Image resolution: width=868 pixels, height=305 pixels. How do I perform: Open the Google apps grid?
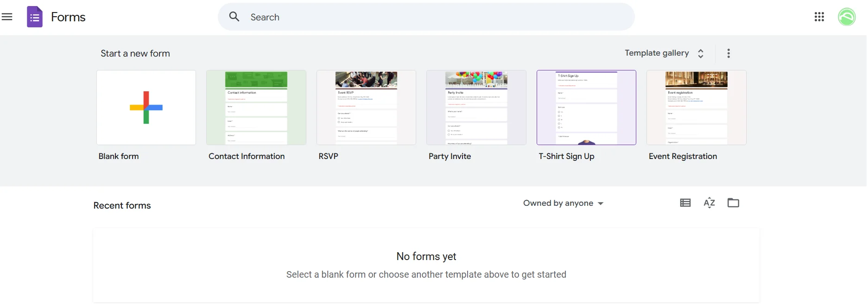coord(819,17)
